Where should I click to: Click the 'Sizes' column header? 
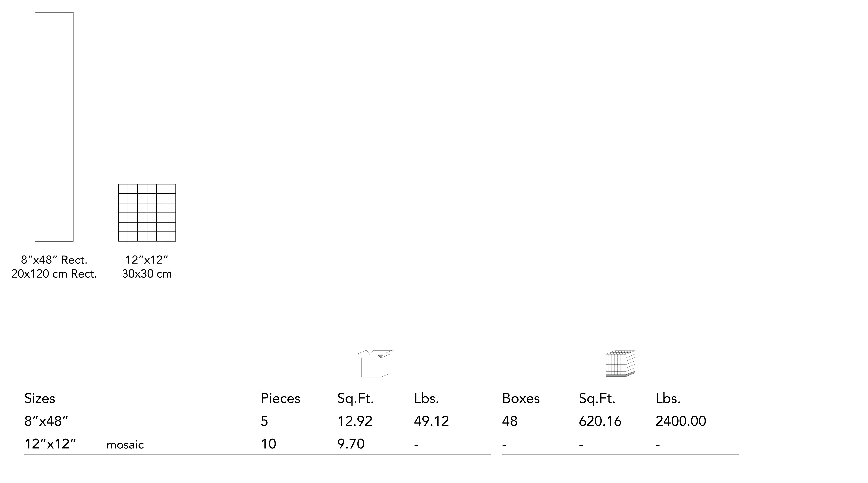[x=40, y=398]
